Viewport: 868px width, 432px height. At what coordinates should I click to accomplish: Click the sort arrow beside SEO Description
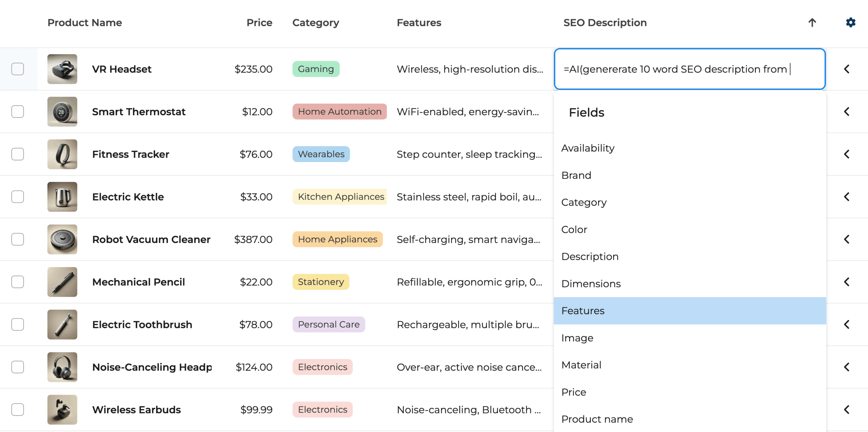[x=812, y=23]
